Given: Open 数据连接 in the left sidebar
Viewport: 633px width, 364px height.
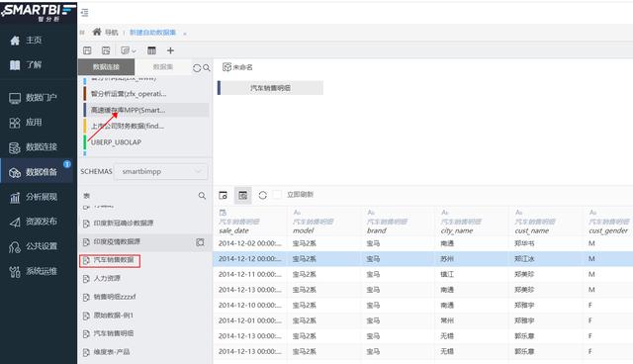Looking at the screenshot, I should tap(41, 147).
